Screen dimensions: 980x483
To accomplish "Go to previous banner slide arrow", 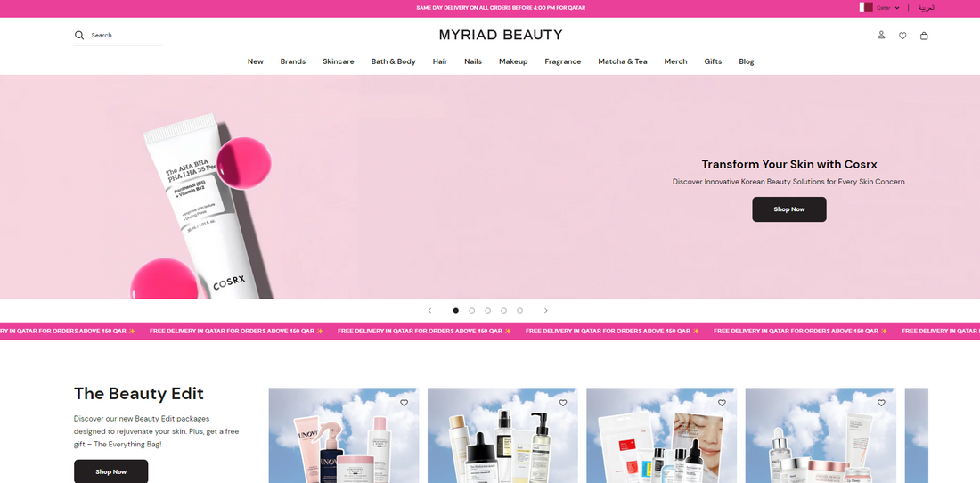I will 429,310.
